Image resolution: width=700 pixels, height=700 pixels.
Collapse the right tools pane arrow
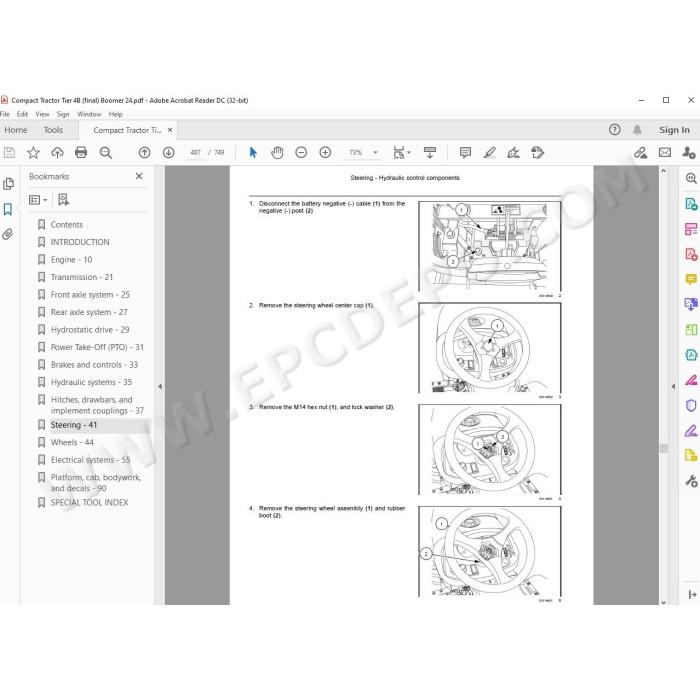tap(673, 386)
